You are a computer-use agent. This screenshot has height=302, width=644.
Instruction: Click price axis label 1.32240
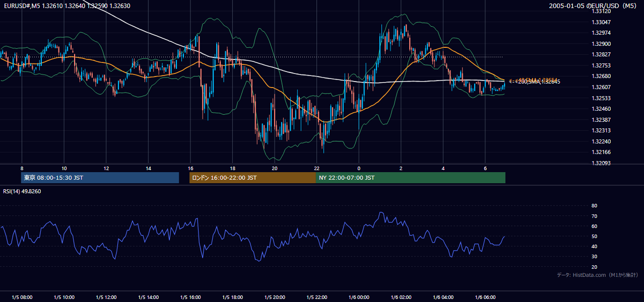coord(601,141)
